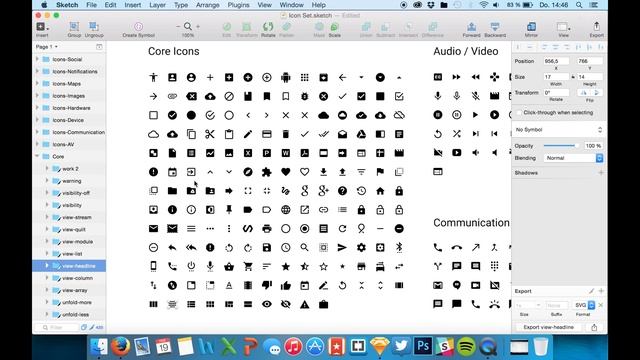
Task: Open Photoshop from the dock
Action: pyautogui.click(x=422, y=347)
